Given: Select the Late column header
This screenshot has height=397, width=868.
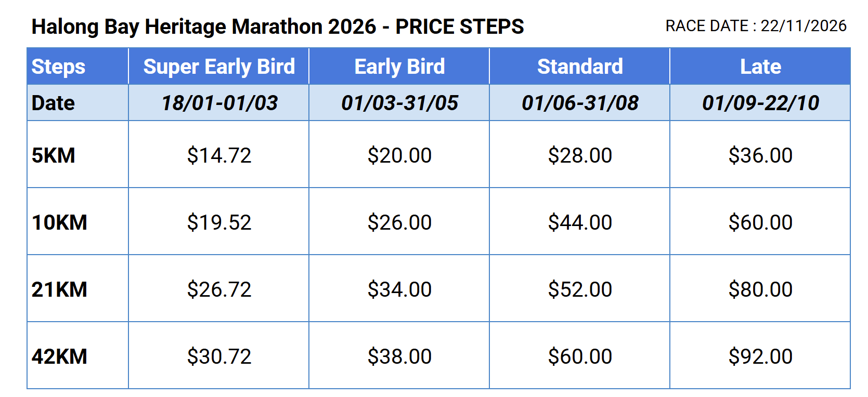Looking at the screenshot, I should point(760,67).
